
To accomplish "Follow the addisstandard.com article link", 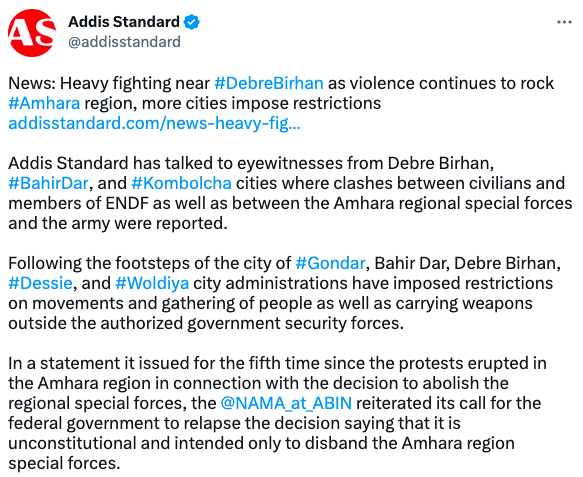I will point(154,123).
